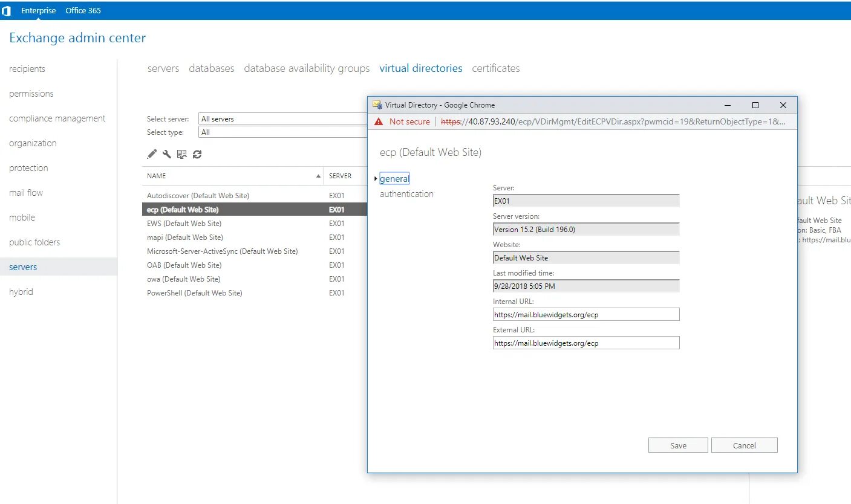Click the Server field showing EX01

tap(586, 201)
